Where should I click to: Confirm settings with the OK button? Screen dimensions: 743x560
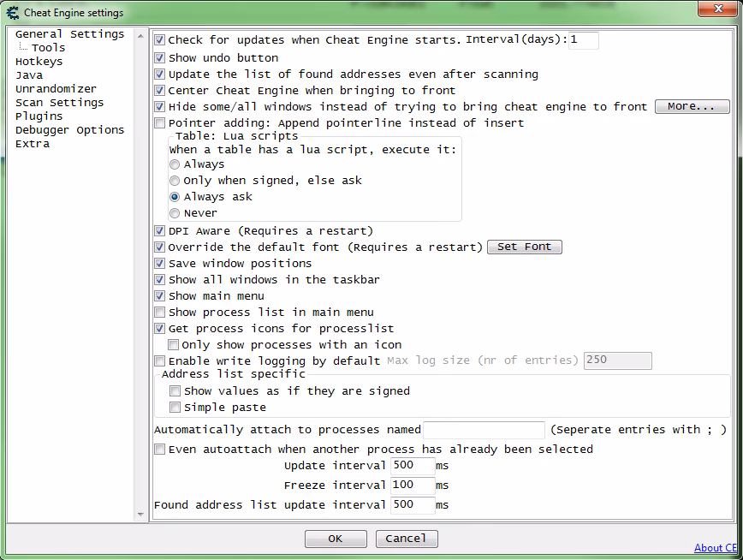[336, 539]
